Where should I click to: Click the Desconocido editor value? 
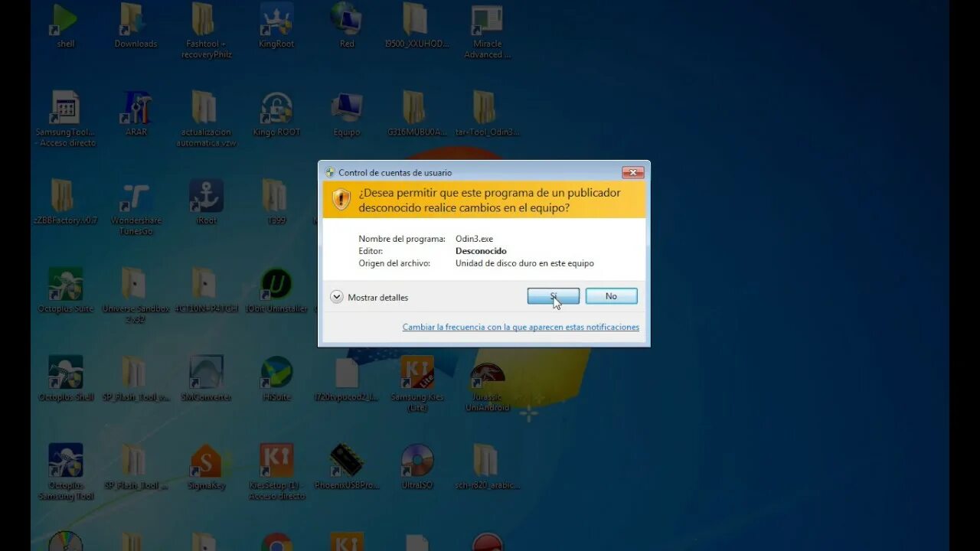pos(481,251)
